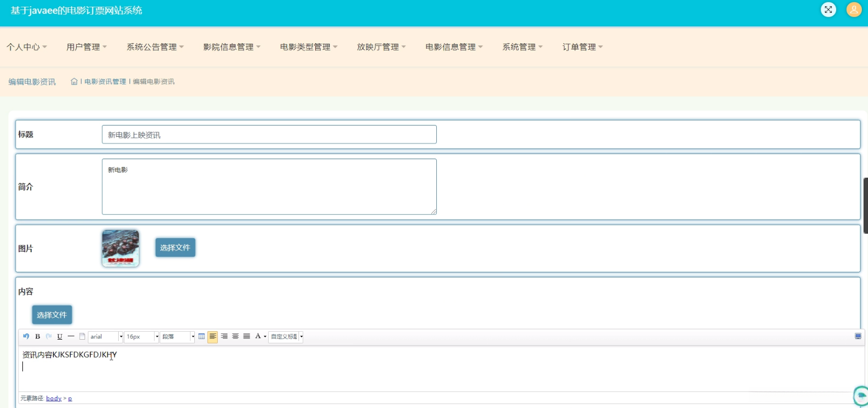The height and width of the screenshot is (408, 868).
Task: Redo the last undone edit
Action: click(x=49, y=336)
